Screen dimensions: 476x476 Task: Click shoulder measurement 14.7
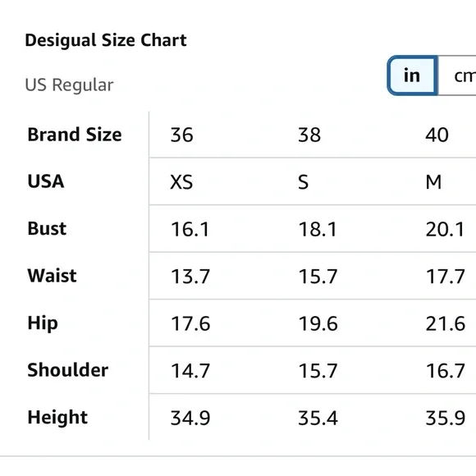click(x=190, y=371)
